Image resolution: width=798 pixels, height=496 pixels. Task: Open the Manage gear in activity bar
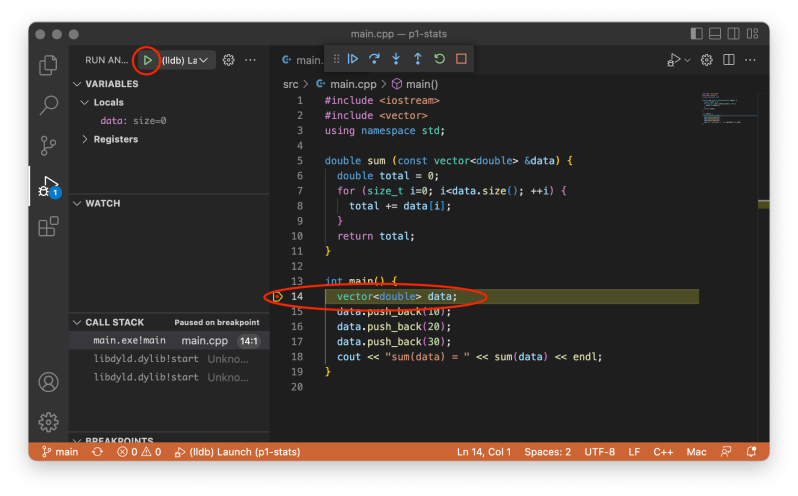point(48,422)
